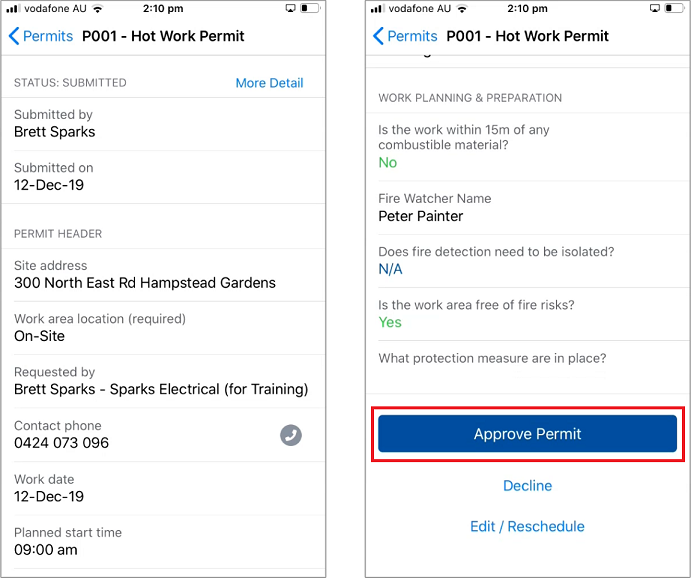Tap the Fire Watcher Name Peter Painter
Viewport: 691px width, 578px height.
tap(421, 216)
